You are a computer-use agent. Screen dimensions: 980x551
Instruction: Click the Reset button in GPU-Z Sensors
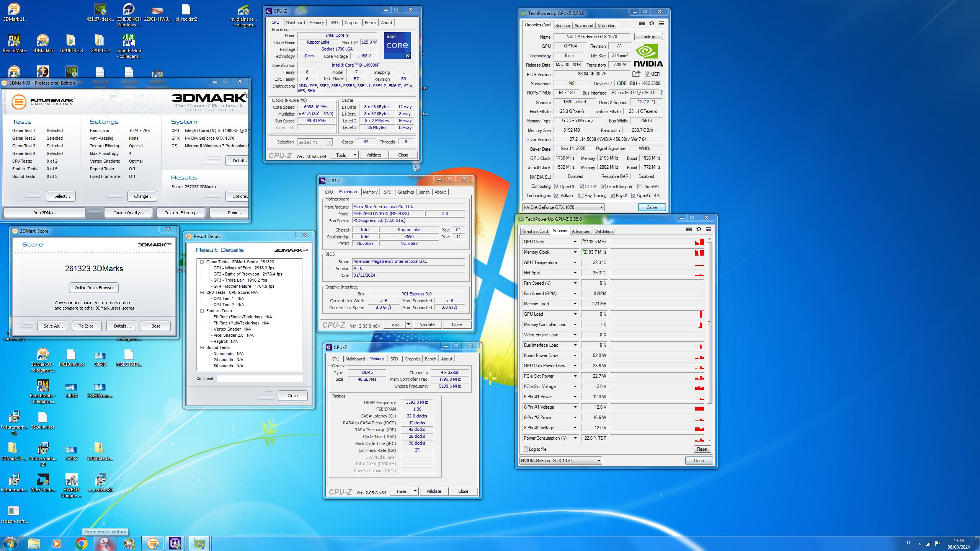[x=702, y=449]
